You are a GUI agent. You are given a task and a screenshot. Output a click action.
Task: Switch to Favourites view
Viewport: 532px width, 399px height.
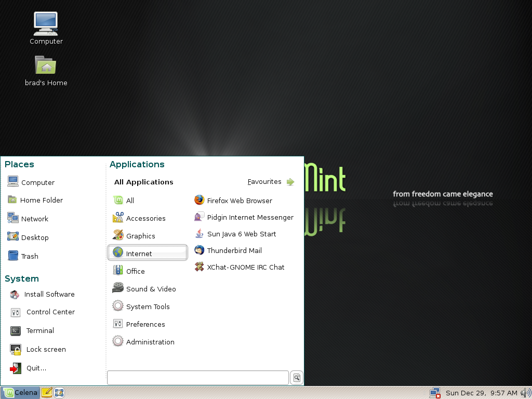(271, 181)
